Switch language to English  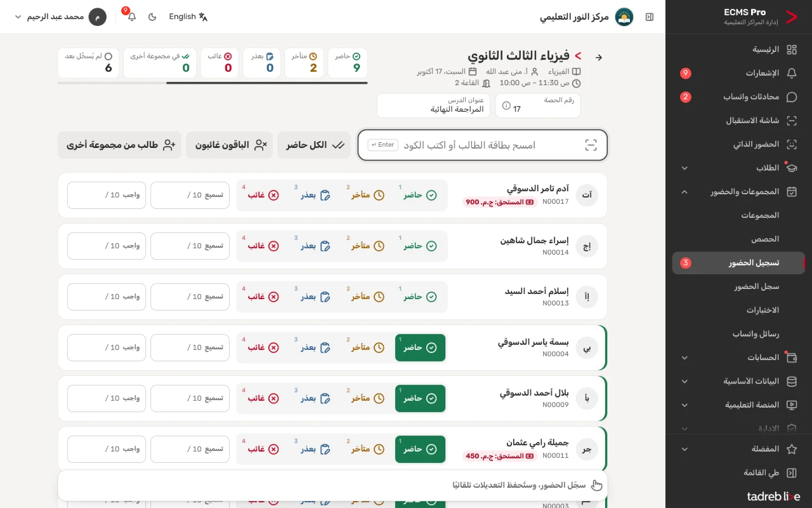tap(188, 17)
